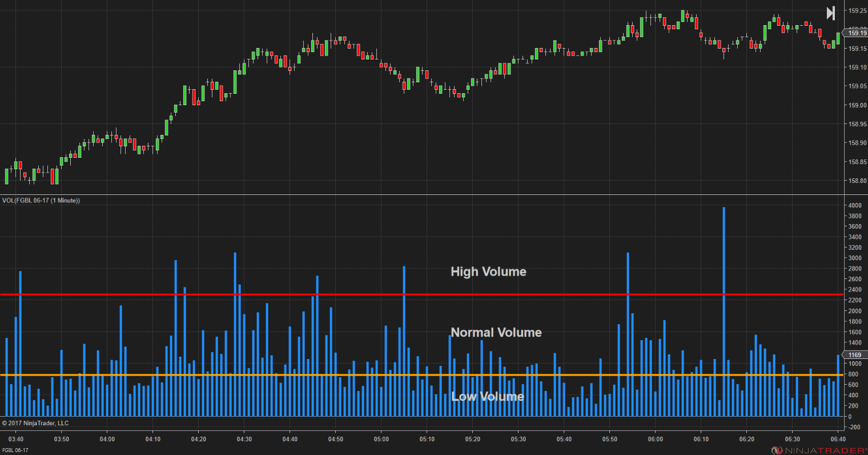This screenshot has height=455, width=868.
Task: Click the 2400 volume axis label
Action: coord(855,290)
